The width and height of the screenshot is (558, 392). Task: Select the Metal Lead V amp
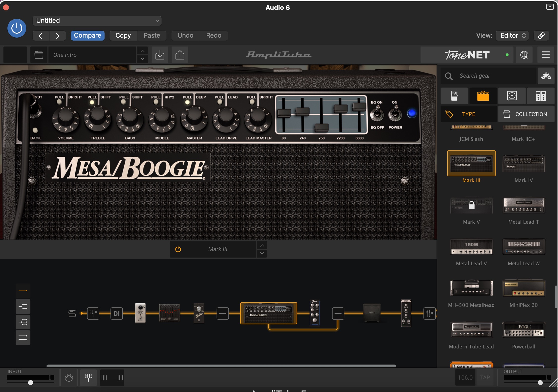[471, 247]
